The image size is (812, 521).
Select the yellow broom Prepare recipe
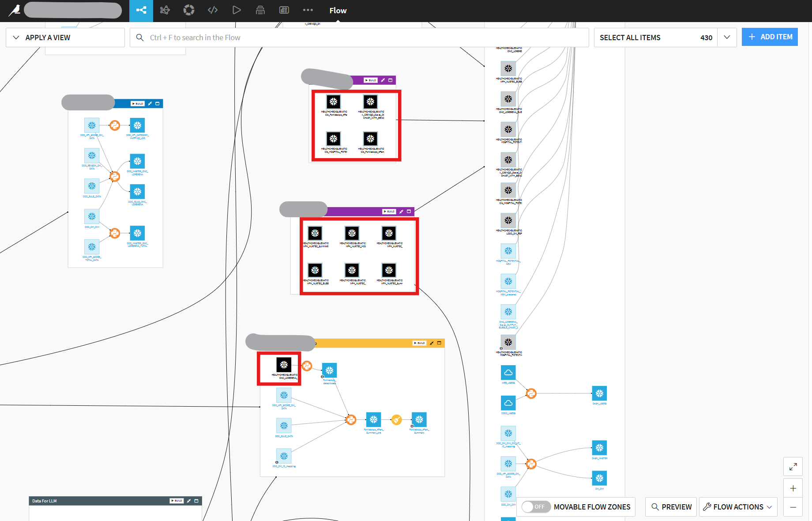pos(397,420)
